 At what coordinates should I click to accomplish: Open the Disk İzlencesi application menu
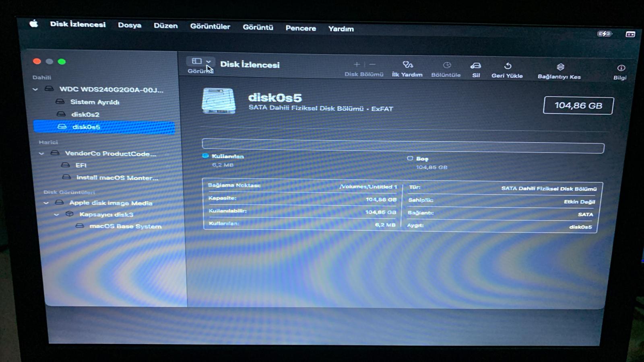coord(78,24)
